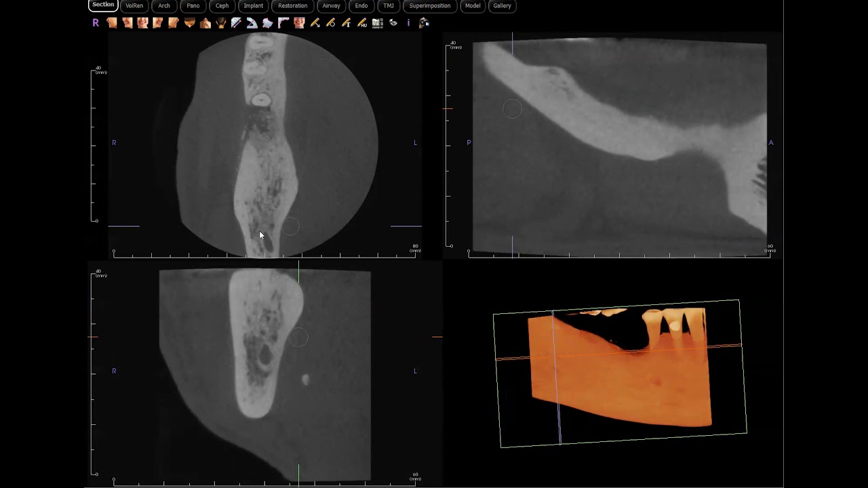The image size is (868, 488).
Task: Open the purple info icon
Action: pyautogui.click(x=408, y=22)
